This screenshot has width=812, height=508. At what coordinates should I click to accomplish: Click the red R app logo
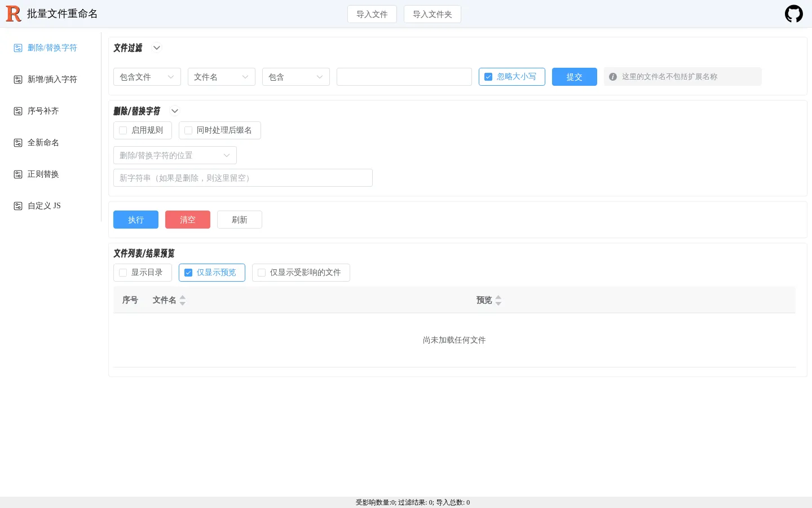(x=14, y=14)
